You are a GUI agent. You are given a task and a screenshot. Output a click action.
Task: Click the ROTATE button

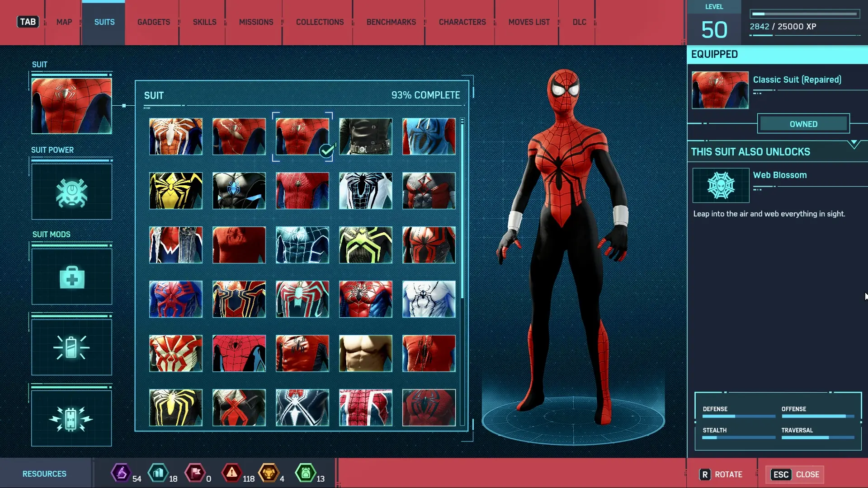coord(721,474)
